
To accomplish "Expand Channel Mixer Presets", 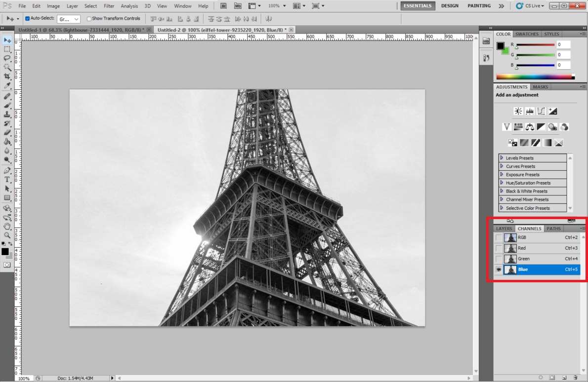I will [x=502, y=199].
